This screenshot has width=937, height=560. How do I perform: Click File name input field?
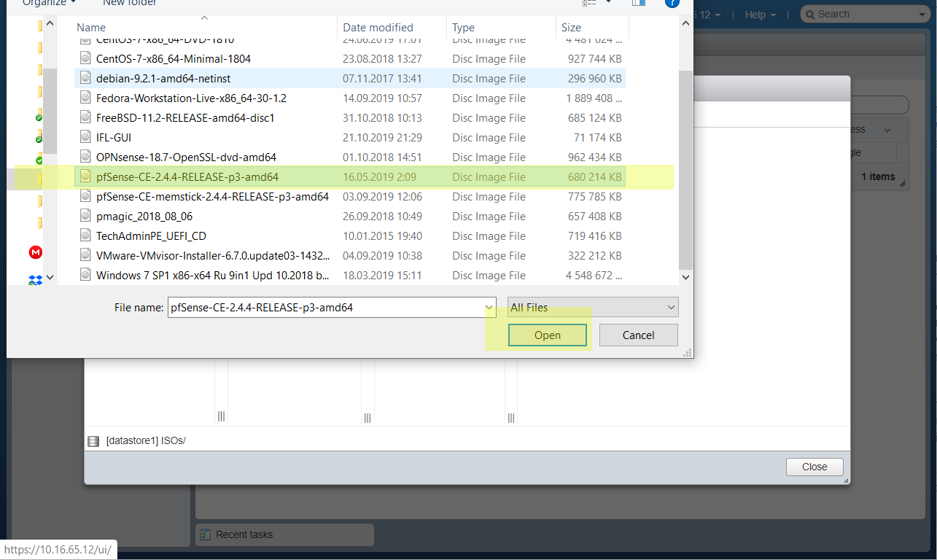click(x=324, y=308)
